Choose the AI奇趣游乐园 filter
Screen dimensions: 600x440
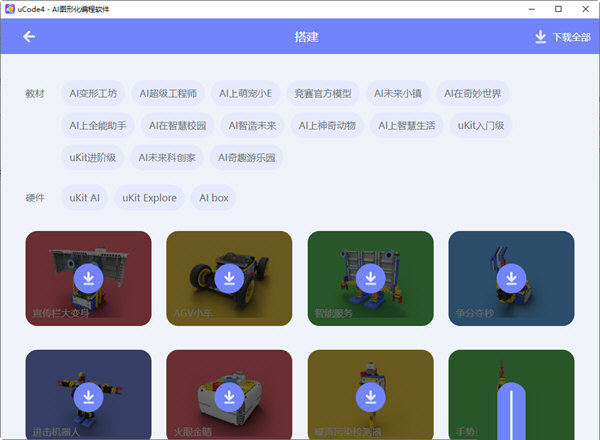[246, 158]
